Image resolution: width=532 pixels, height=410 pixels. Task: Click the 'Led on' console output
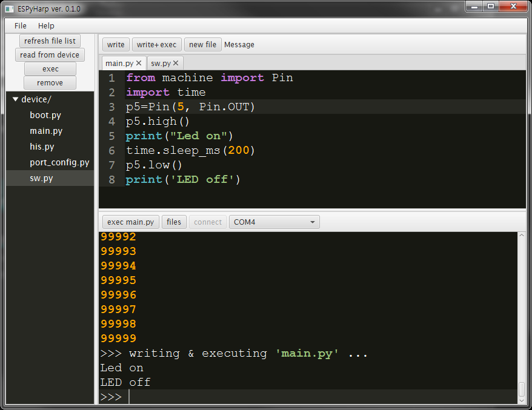121,368
